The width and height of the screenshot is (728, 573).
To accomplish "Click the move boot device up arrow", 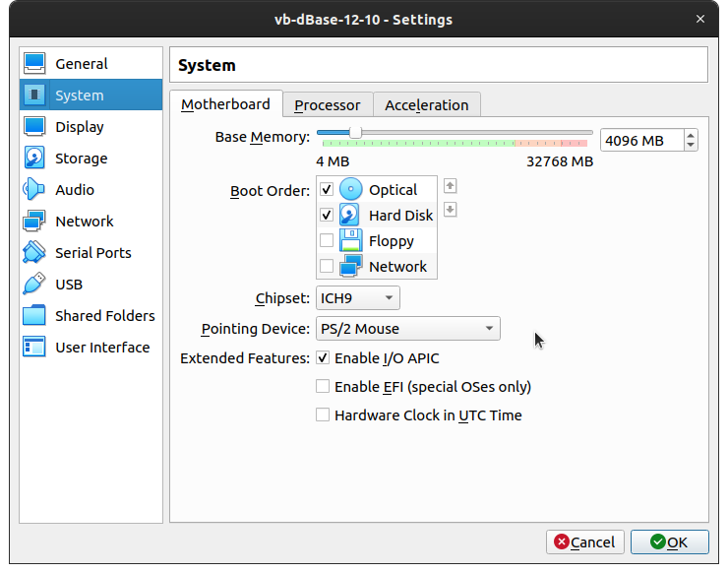I will coord(451,185).
